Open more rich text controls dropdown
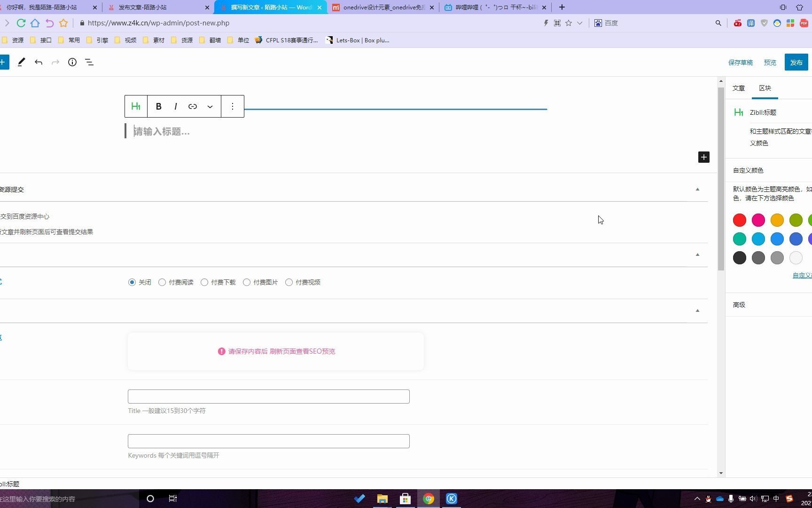 pos(210,106)
